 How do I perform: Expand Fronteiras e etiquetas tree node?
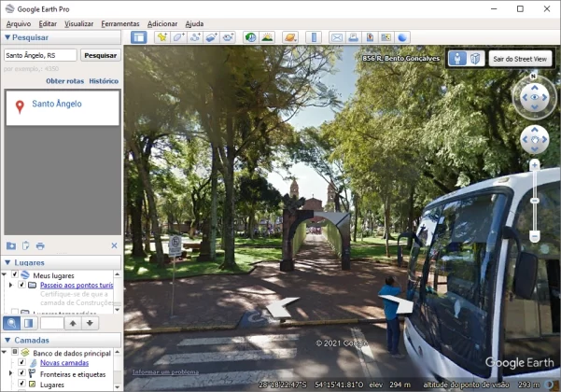pos(10,372)
